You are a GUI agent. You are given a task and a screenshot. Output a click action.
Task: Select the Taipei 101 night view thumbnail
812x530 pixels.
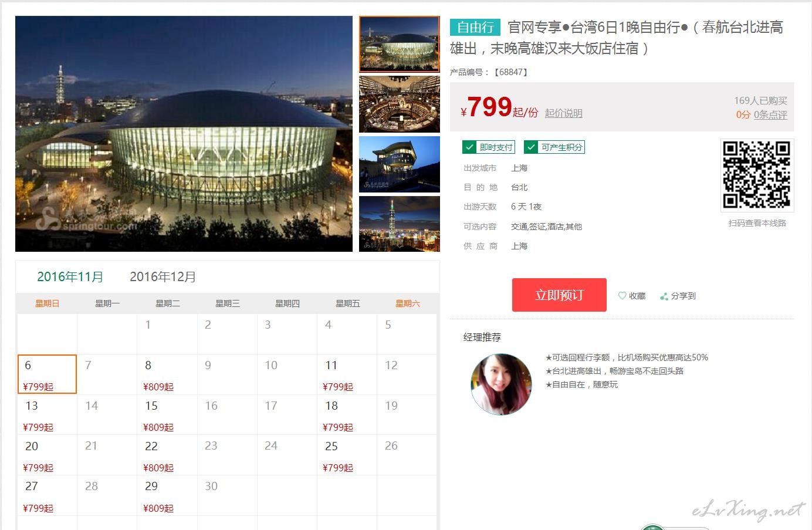point(399,224)
